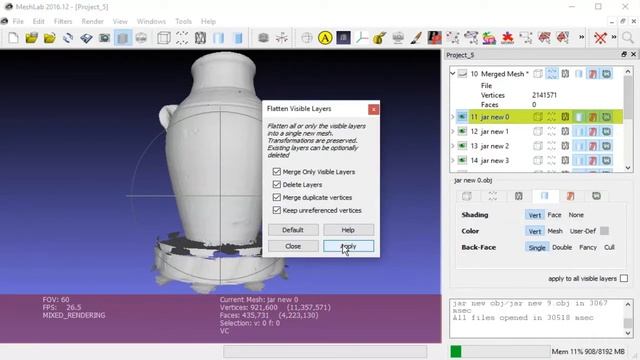Toggle wireframe icon for jar new 3
This screenshot has width=640, height=360.
565,160
